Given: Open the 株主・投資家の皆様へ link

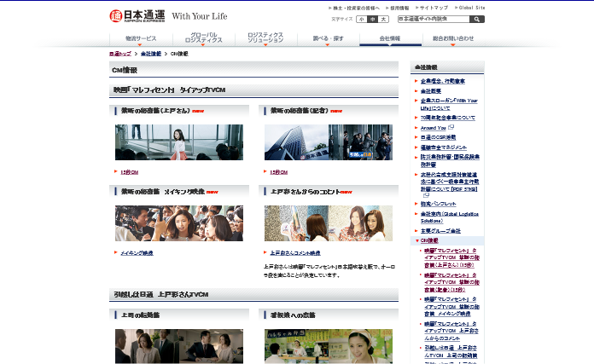Looking at the screenshot, I should click(x=354, y=8).
